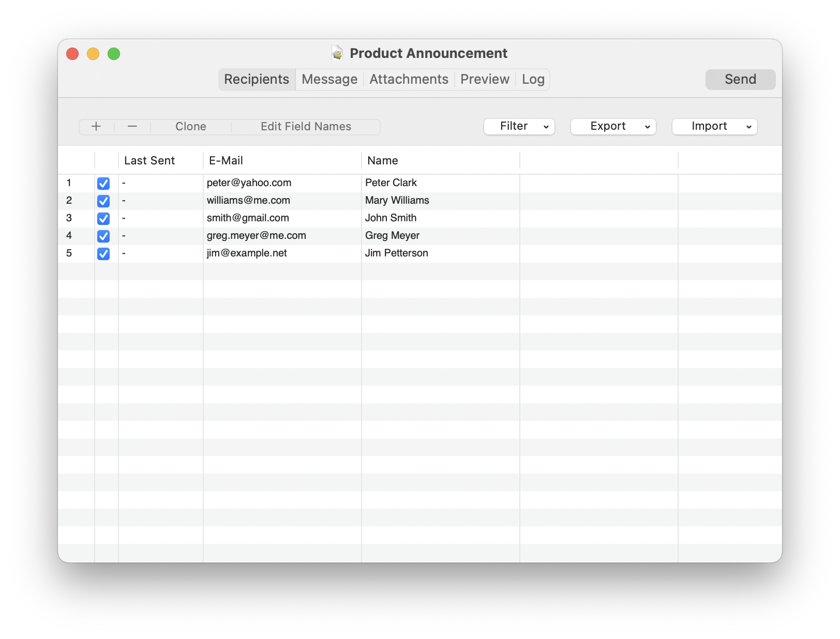Click the E-Mail column header
Screen dimensions: 840x639
pos(282,161)
